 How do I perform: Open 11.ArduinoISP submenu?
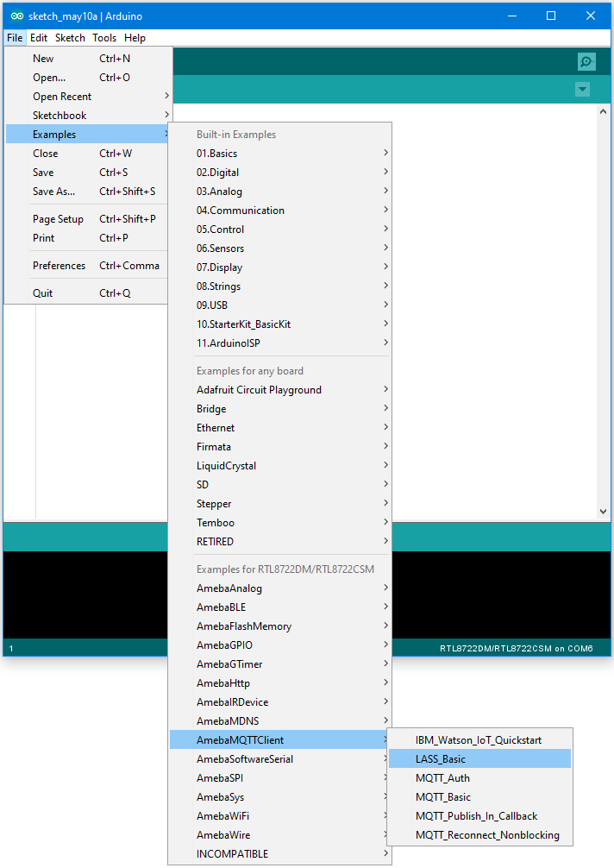pyautogui.click(x=280, y=343)
